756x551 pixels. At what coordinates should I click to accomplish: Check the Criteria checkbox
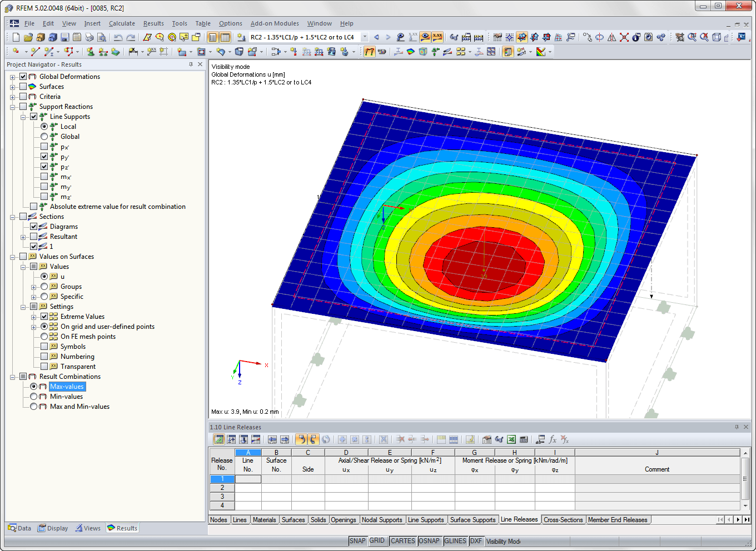click(23, 97)
